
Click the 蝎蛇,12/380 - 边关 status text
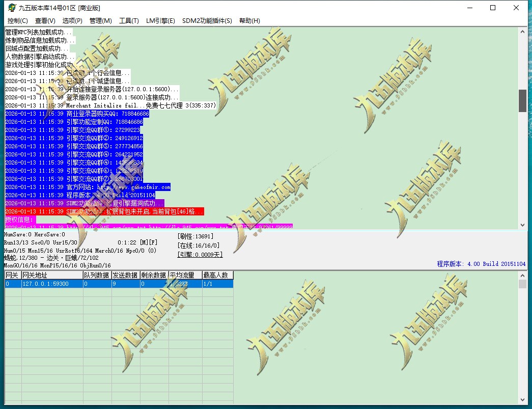(51, 258)
